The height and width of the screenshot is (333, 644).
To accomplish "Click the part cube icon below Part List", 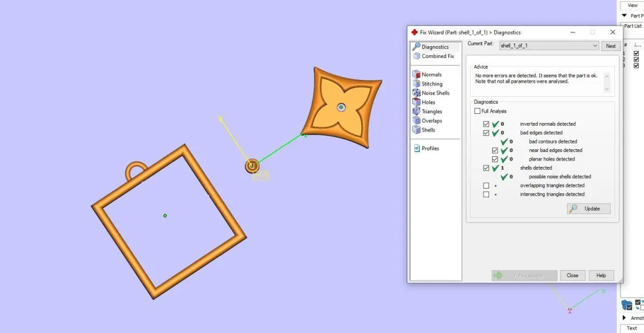I will tap(626, 305).
